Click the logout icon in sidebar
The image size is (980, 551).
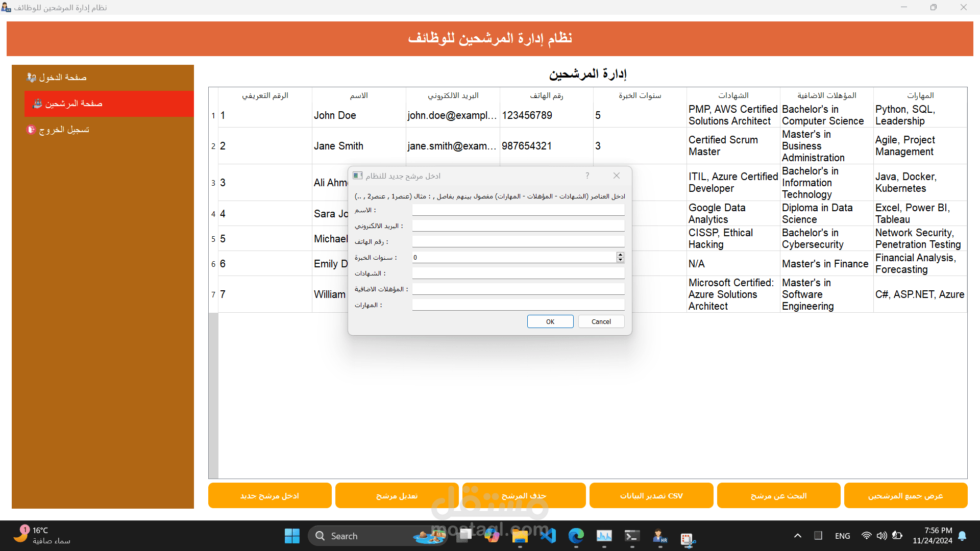[31, 130]
